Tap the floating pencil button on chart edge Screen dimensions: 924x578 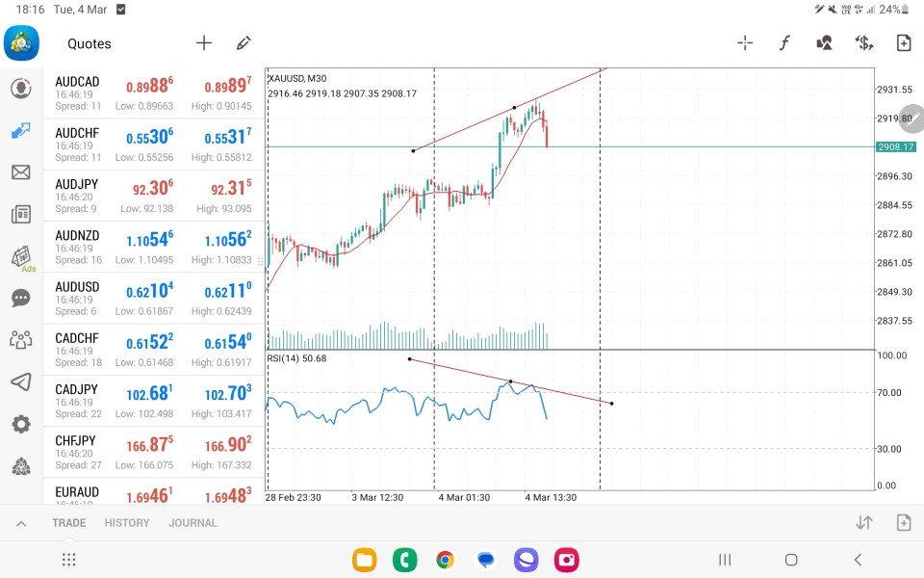click(x=911, y=118)
